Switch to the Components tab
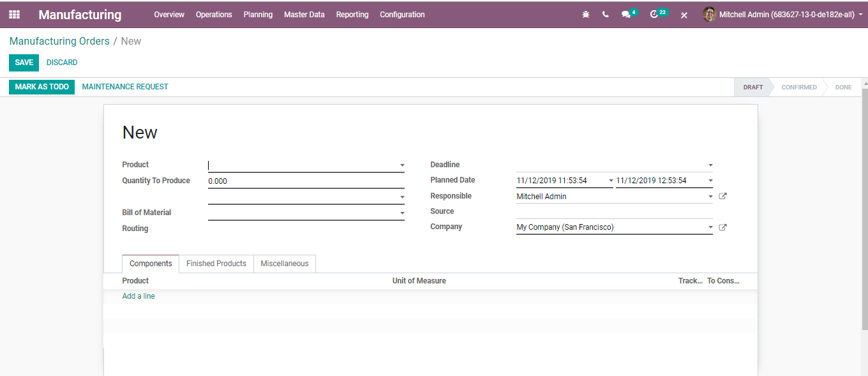This screenshot has width=868, height=376. (x=151, y=264)
